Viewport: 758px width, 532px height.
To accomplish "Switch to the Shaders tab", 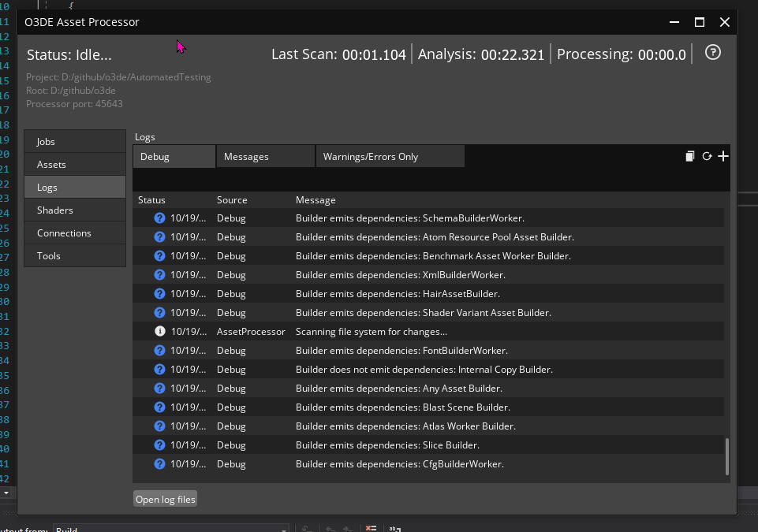I will click(x=74, y=210).
